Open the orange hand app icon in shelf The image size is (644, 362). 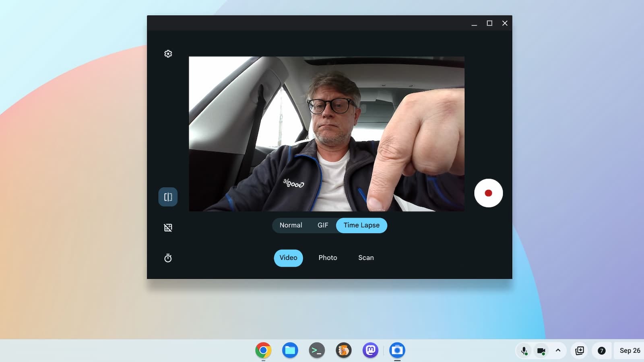pos(344,350)
